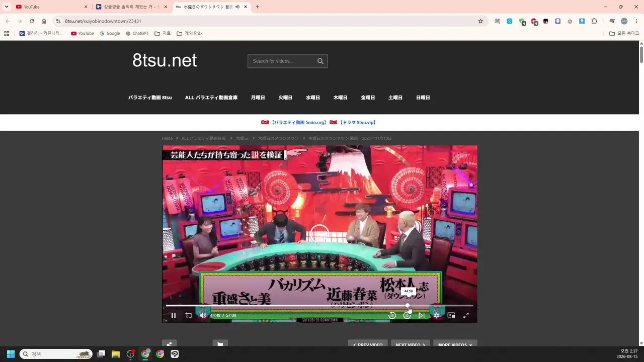Click the video seek bar handle

tap(408, 305)
